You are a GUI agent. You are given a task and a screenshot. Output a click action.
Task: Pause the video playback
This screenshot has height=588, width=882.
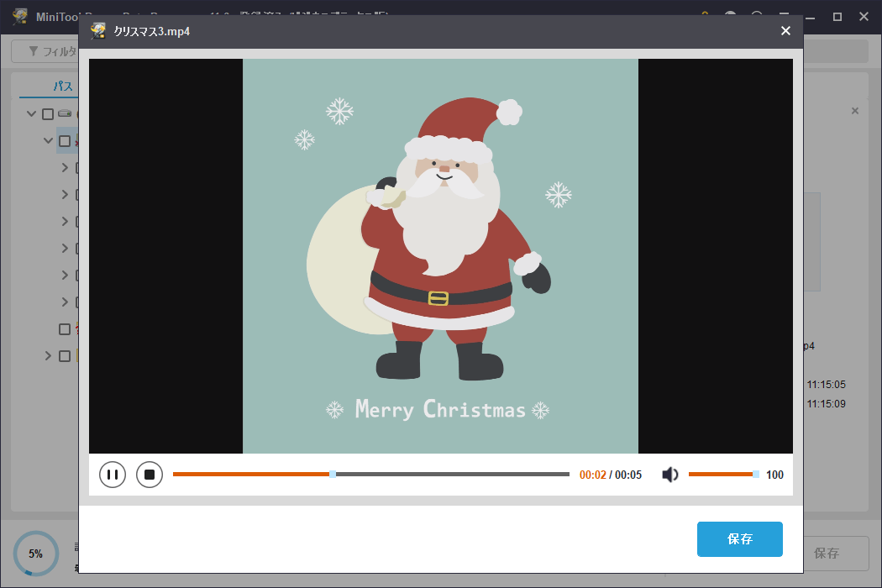[x=113, y=475]
